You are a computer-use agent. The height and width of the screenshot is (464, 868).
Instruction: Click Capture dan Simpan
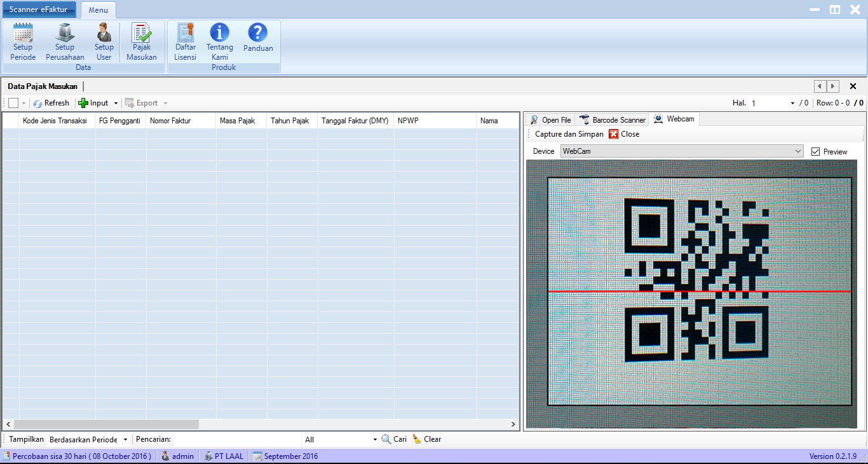569,134
